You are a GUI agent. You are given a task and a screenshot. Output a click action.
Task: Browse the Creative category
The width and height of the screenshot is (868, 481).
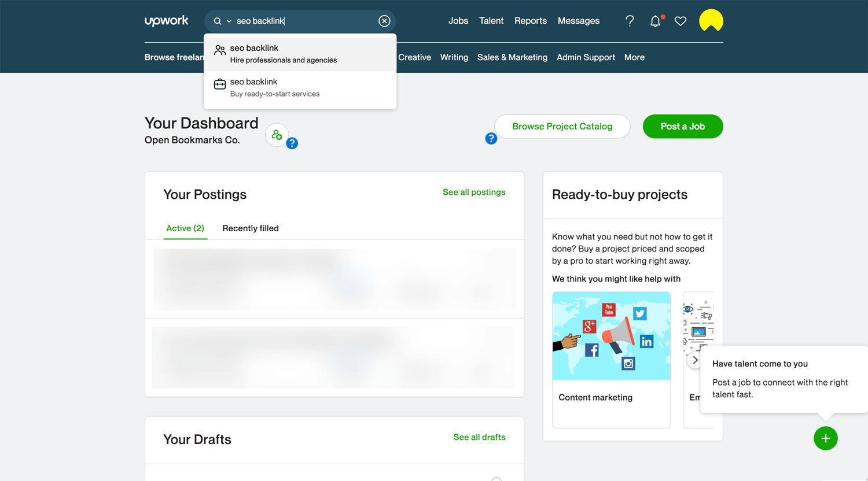[x=414, y=57]
